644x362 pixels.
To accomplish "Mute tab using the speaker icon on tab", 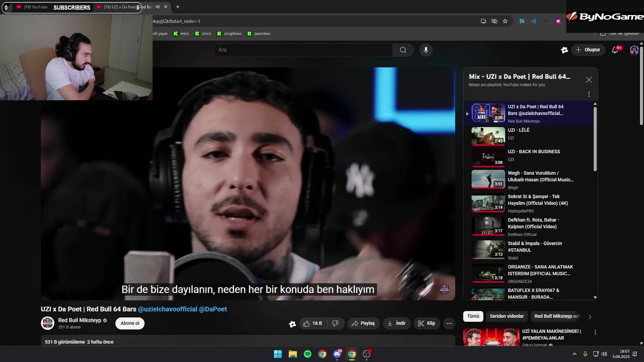I will pos(157,7).
